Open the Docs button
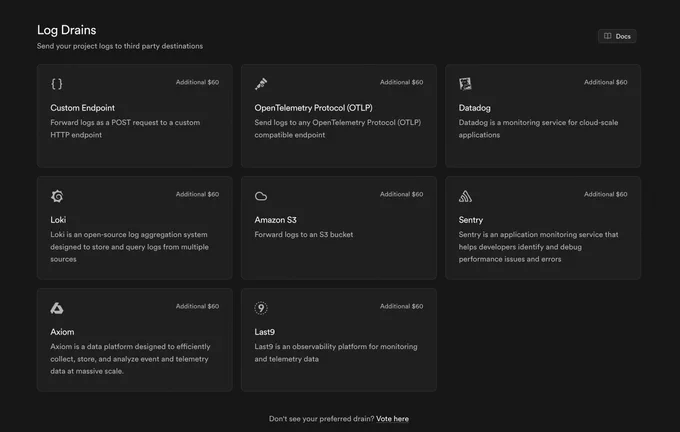Viewport: 680px width, 432px height. [x=617, y=36]
